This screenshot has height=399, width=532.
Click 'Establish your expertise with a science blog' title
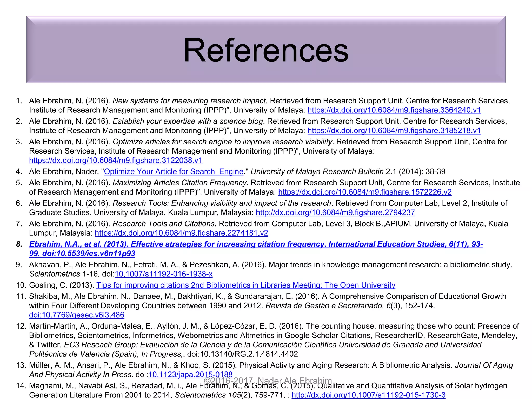188,121
